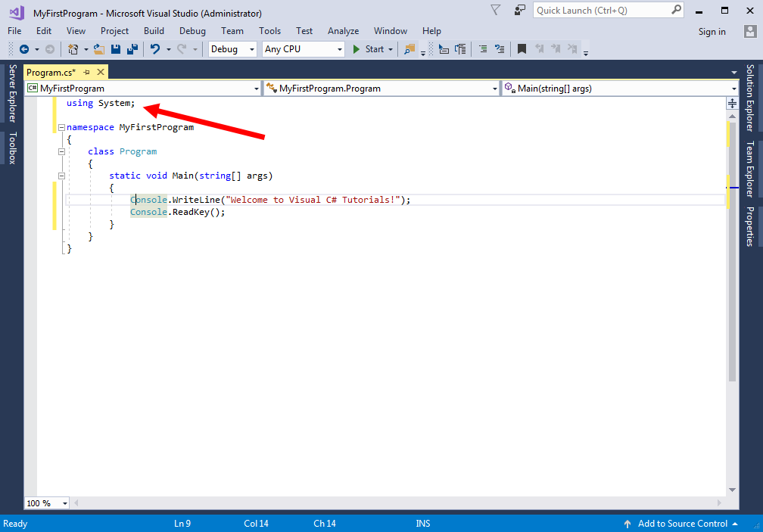Click the Visual Studio logo icon
Viewport: 763px width, 532px height.
click(x=17, y=13)
